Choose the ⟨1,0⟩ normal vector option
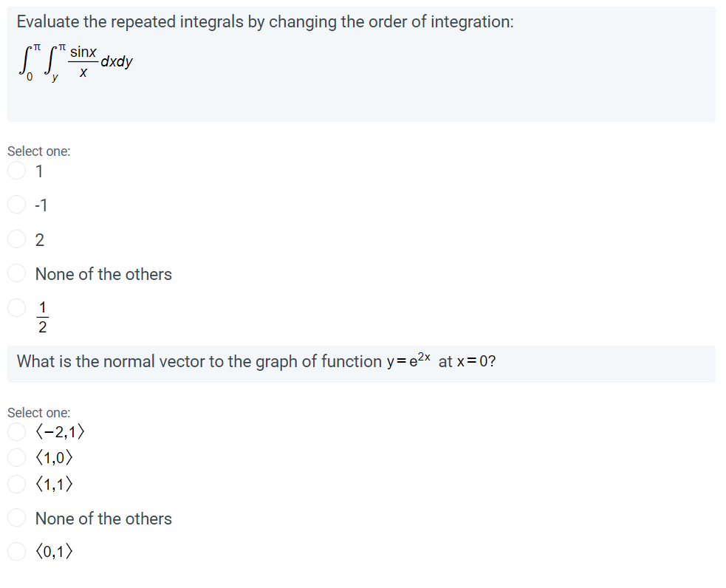The image size is (726, 588). 16,457
